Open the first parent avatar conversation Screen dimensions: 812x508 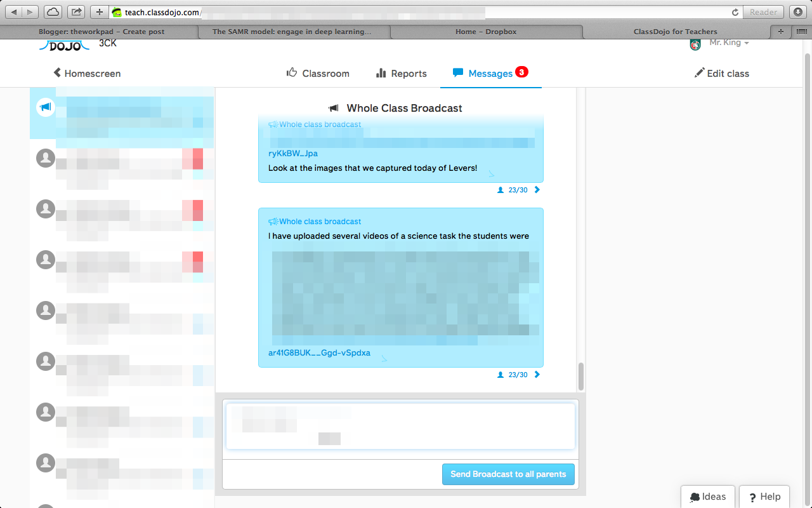[46, 158]
